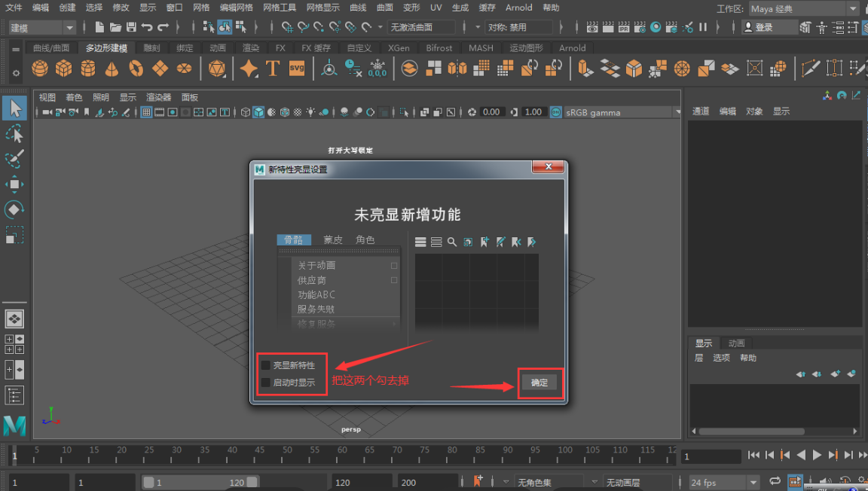Image resolution: width=868 pixels, height=491 pixels.
Task: Click the Undo arrow icon
Action: tap(147, 27)
